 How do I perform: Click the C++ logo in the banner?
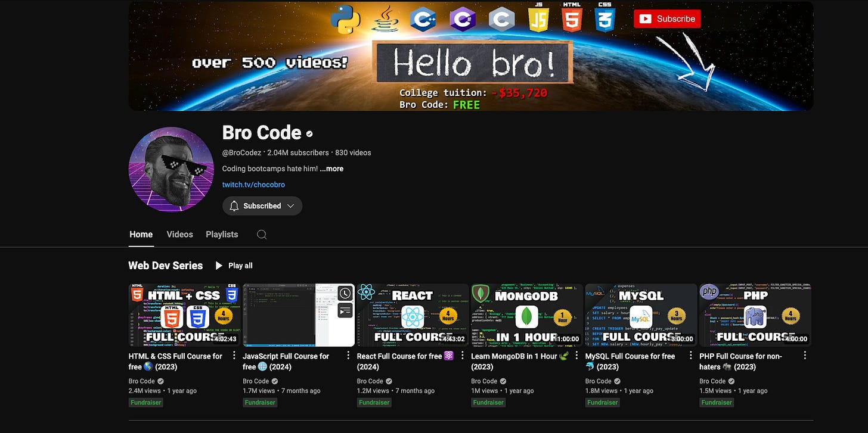point(423,19)
